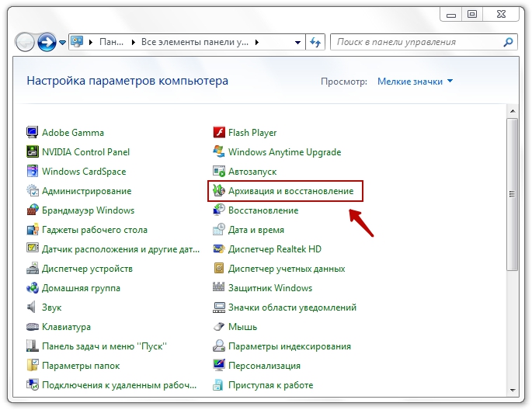The width and height of the screenshot is (532, 410).
Task: Click the Дата и время clock icon
Action: pyautogui.click(x=219, y=230)
